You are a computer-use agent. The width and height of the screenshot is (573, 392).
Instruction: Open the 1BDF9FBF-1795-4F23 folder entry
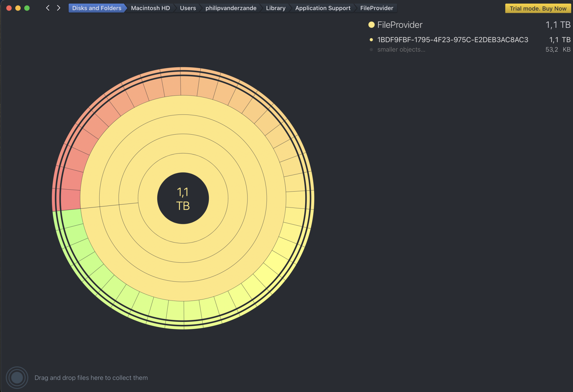[452, 40]
